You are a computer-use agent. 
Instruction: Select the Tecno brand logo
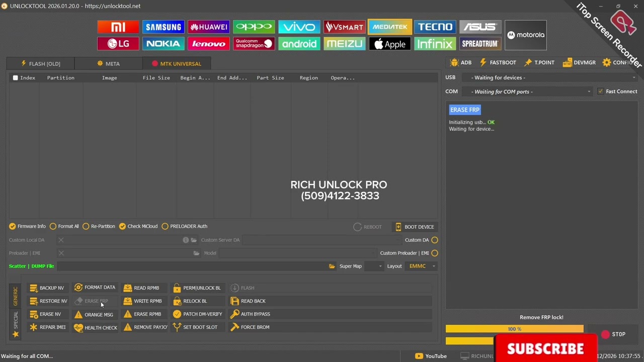tap(435, 27)
